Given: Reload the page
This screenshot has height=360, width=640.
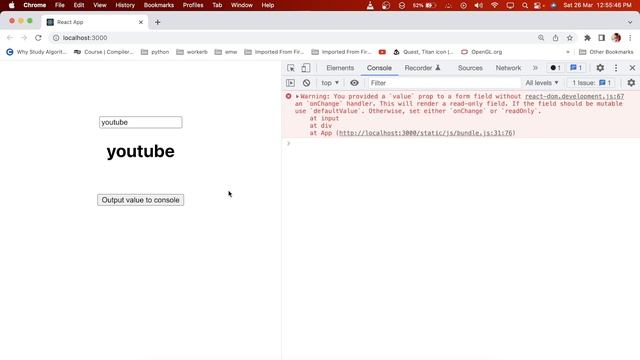Looking at the screenshot, I should (x=38, y=38).
